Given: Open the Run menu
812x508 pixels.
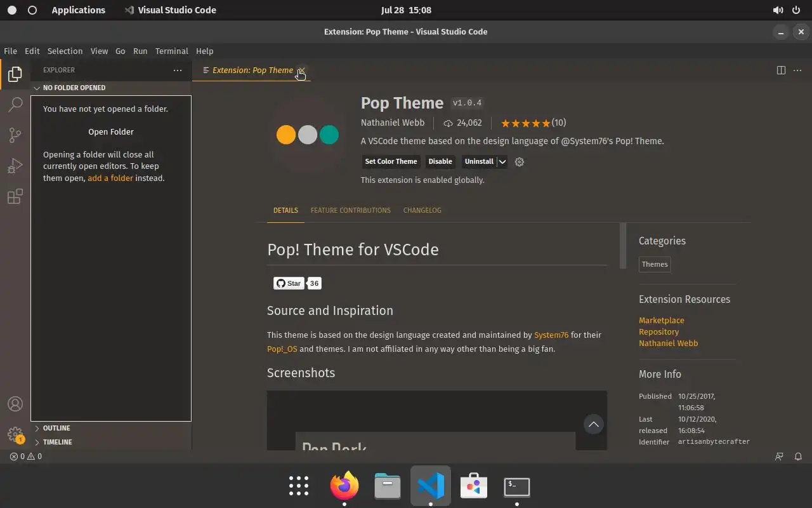Looking at the screenshot, I should [140, 51].
